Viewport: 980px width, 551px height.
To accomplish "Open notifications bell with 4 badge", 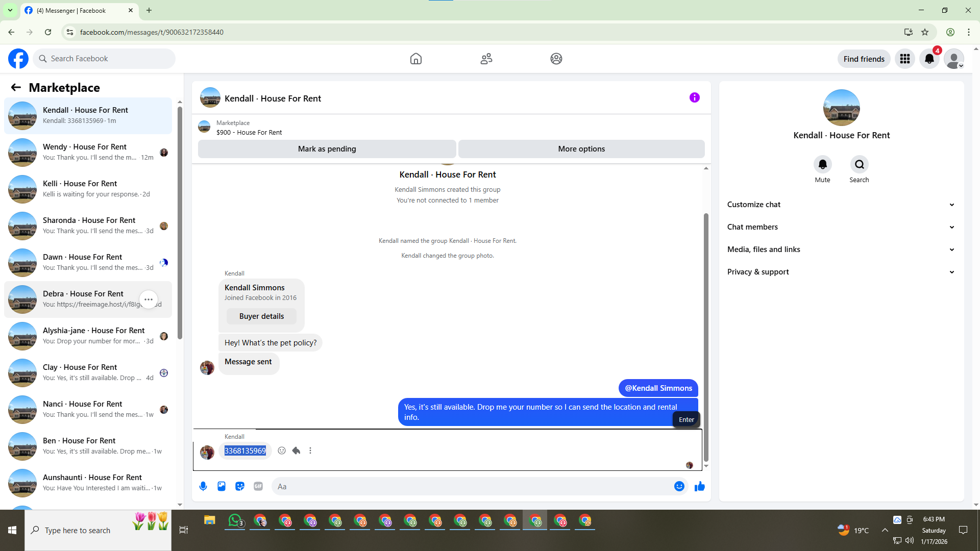I will click(929, 59).
